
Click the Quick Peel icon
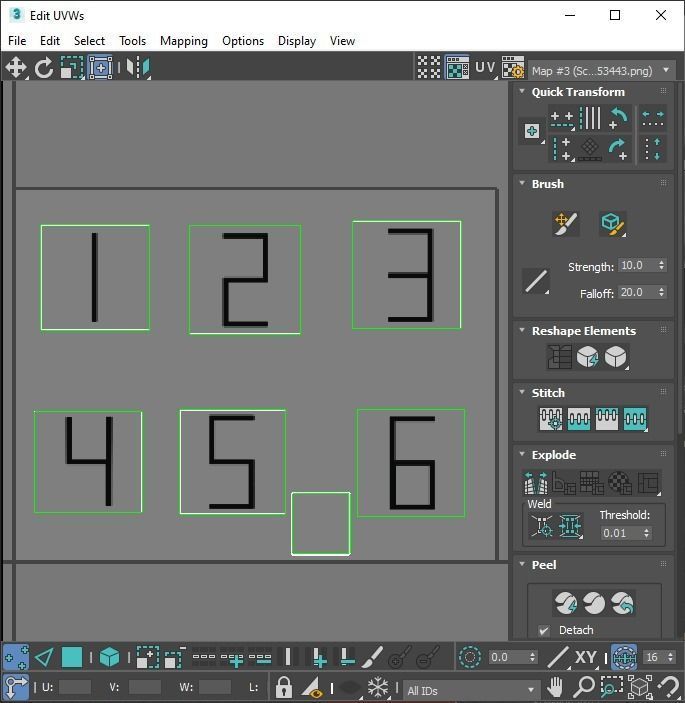[566, 603]
